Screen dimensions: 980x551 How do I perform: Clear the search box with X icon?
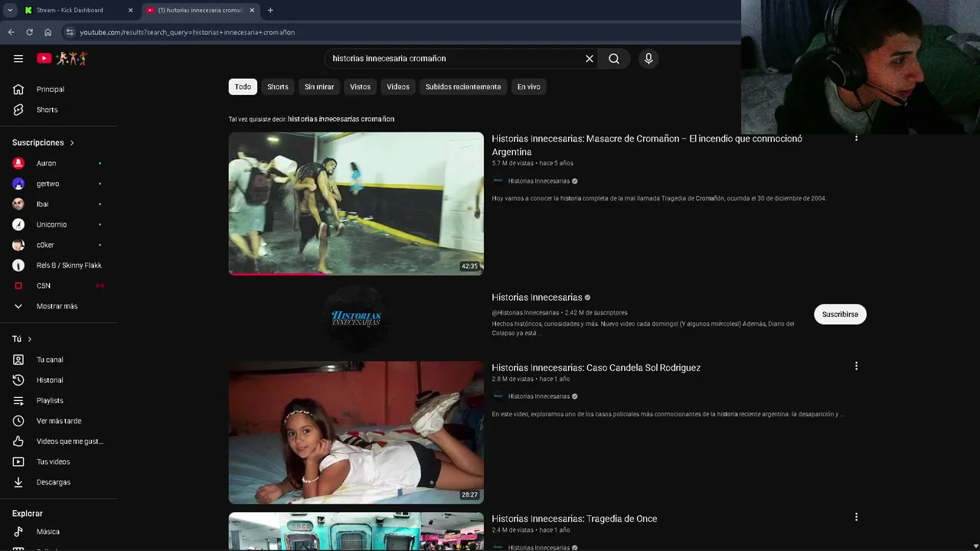pos(590,58)
